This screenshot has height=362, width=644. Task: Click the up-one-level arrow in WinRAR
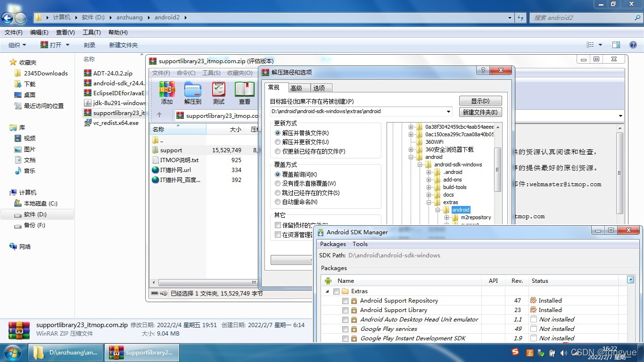point(159,115)
